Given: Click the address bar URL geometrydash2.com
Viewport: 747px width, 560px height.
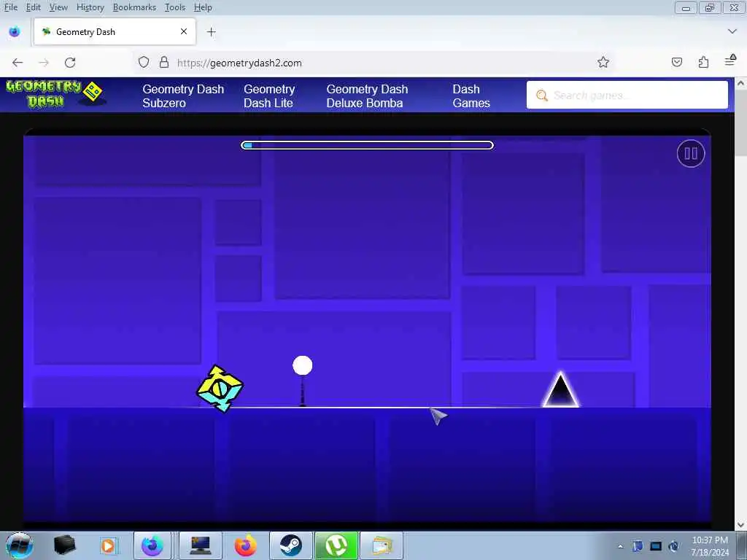Looking at the screenshot, I should point(239,63).
